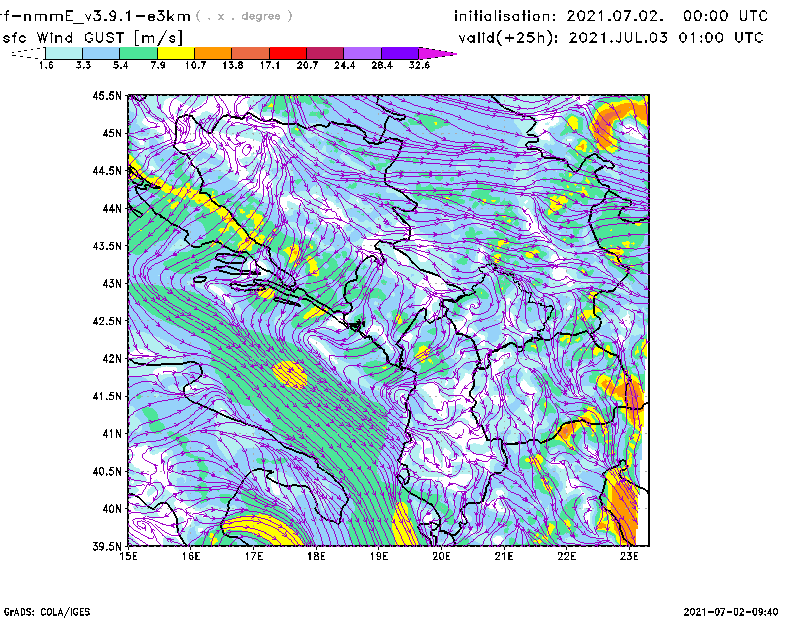
Task: Click the latitude label 44N
Action: coord(112,208)
